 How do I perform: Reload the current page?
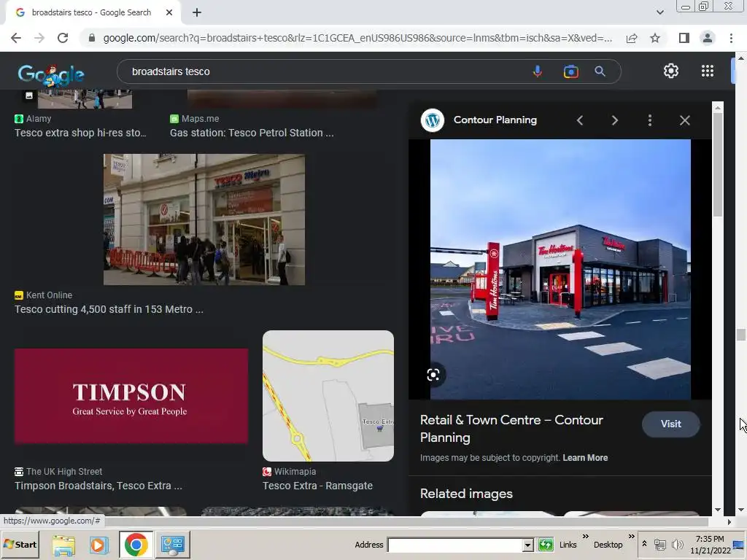pyautogui.click(x=63, y=38)
